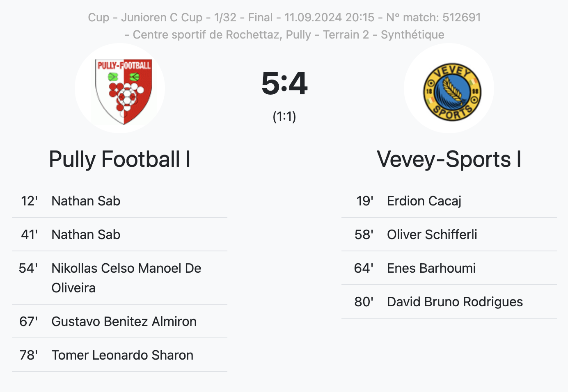Click the 78' minute marker

[x=28, y=355]
